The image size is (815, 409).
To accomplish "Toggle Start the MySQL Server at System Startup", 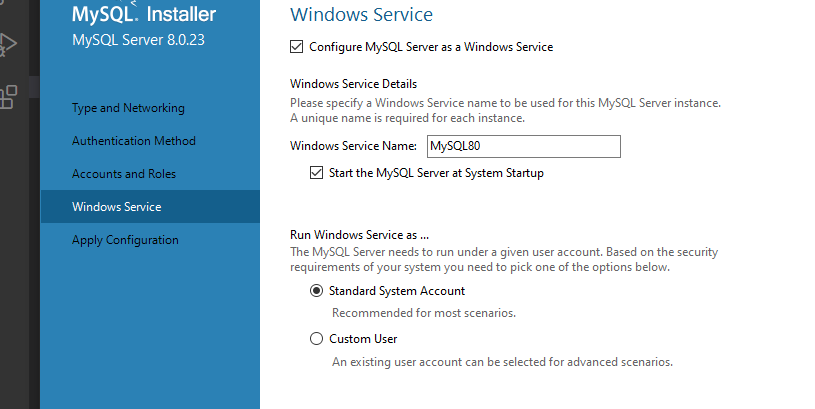I will coord(317,173).
